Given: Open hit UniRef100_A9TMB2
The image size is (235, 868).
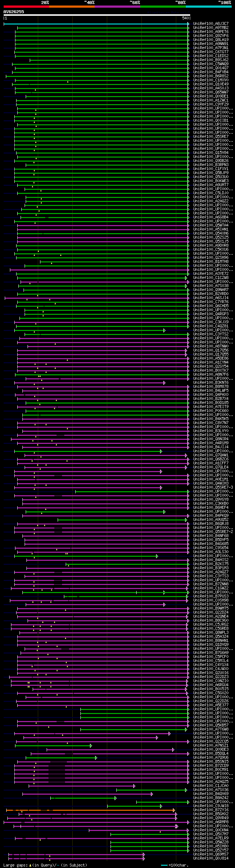Looking at the screenshot, I should click(211, 28).
